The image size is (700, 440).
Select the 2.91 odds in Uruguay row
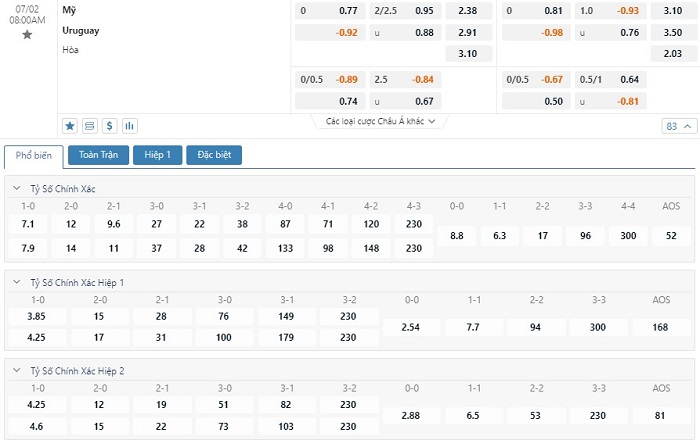(467, 32)
